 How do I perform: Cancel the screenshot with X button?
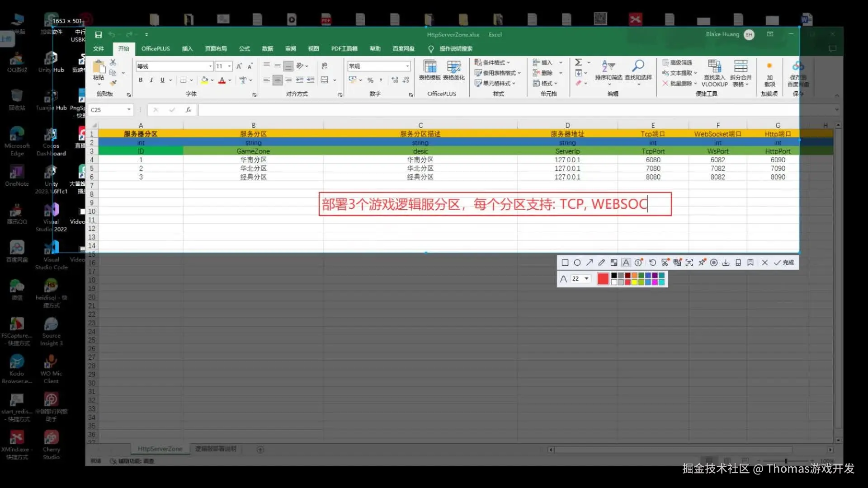click(764, 263)
